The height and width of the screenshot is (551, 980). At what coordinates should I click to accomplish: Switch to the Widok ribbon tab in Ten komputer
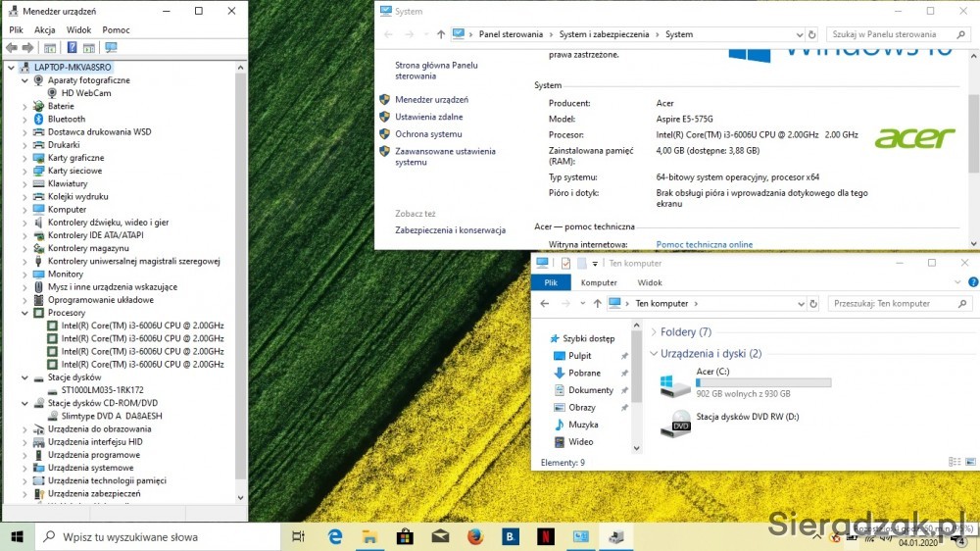click(650, 282)
